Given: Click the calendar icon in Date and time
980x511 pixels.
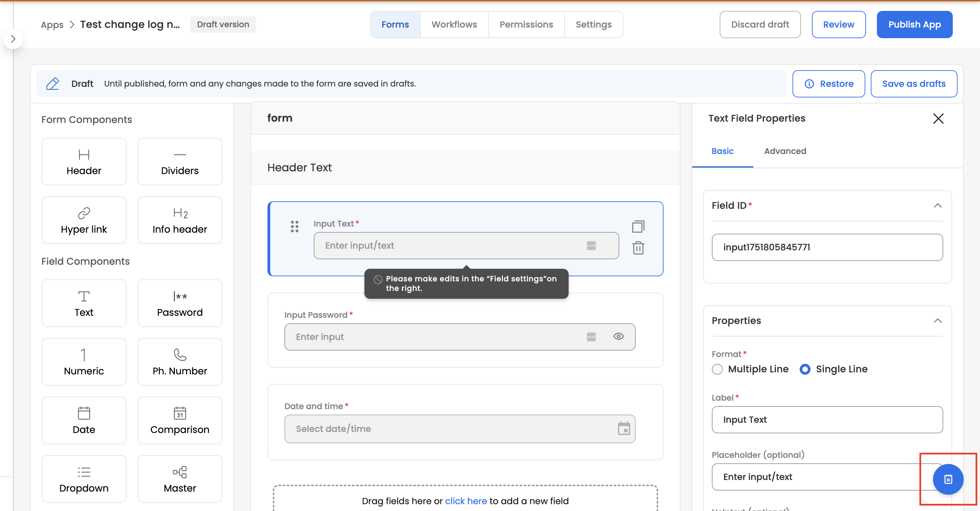Looking at the screenshot, I should point(623,428).
